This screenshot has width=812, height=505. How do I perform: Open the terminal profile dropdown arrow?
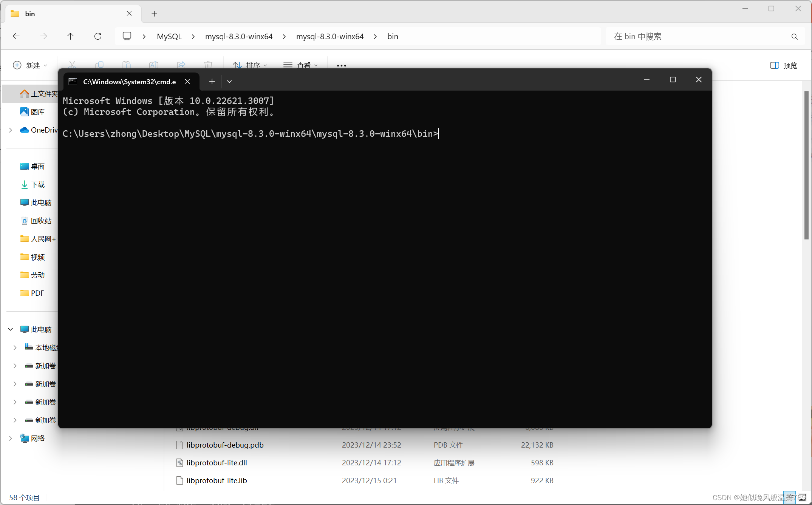click(229, 82)
